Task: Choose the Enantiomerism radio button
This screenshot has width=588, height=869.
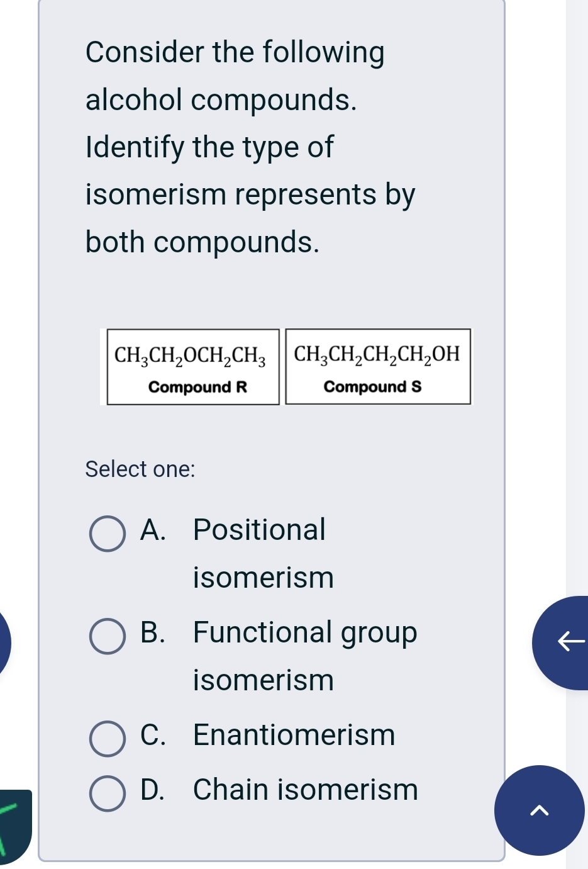Action: (x=108, y=739)
